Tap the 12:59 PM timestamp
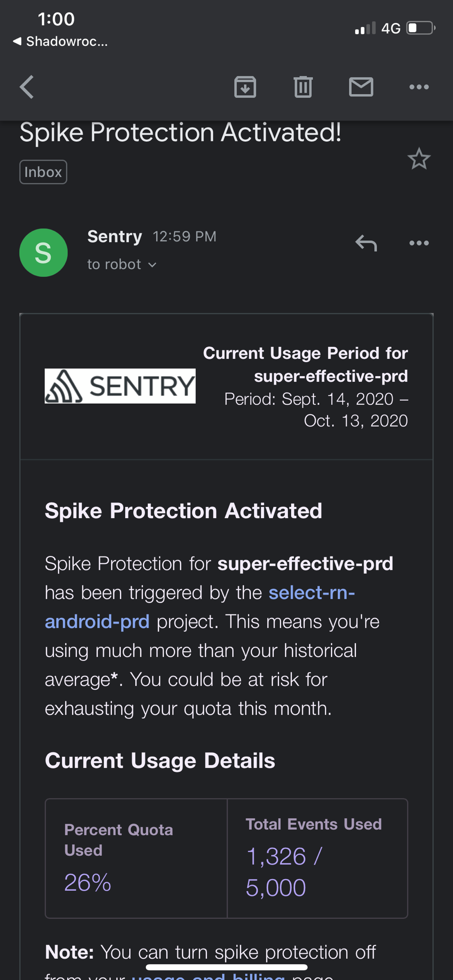This screenshot has height=980, width=453. (184, 236)
